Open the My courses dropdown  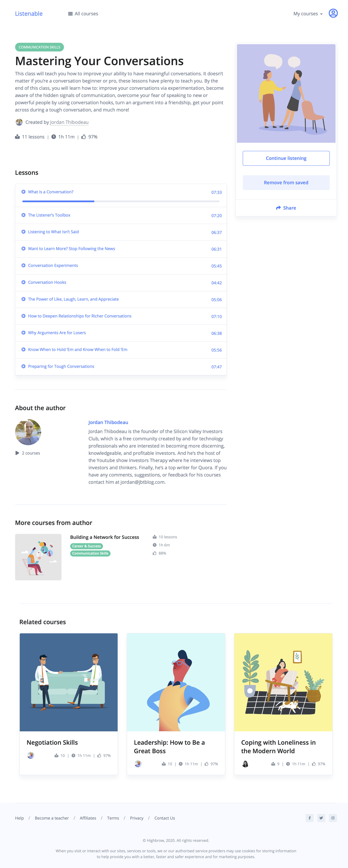(x=308, y=13)
